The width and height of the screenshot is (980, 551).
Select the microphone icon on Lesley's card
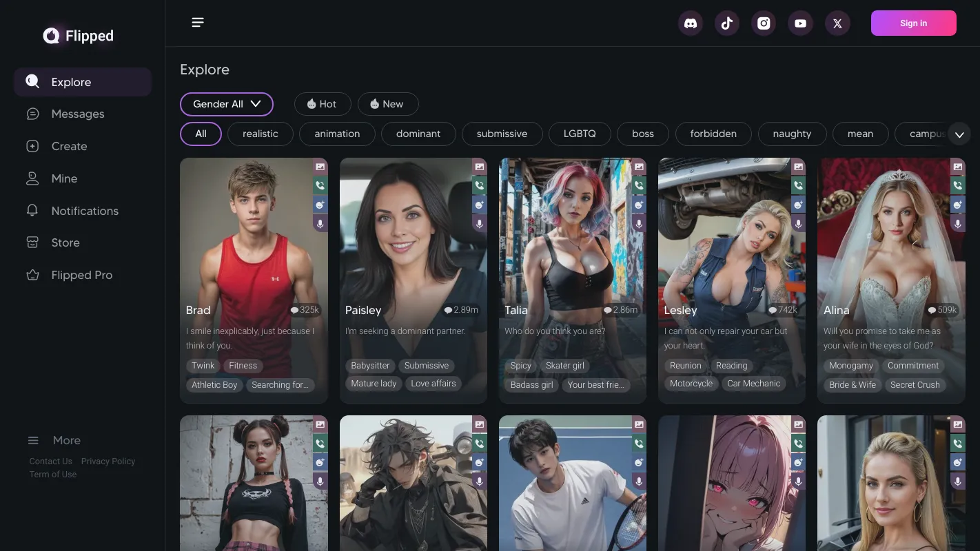point(798,223)
